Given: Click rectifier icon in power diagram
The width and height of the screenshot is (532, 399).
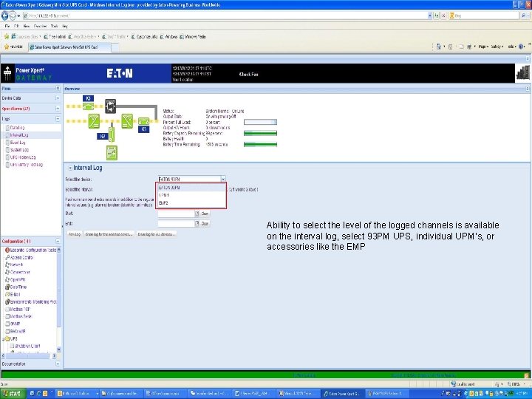Looking at the screenshot, I should click(94, 121).
